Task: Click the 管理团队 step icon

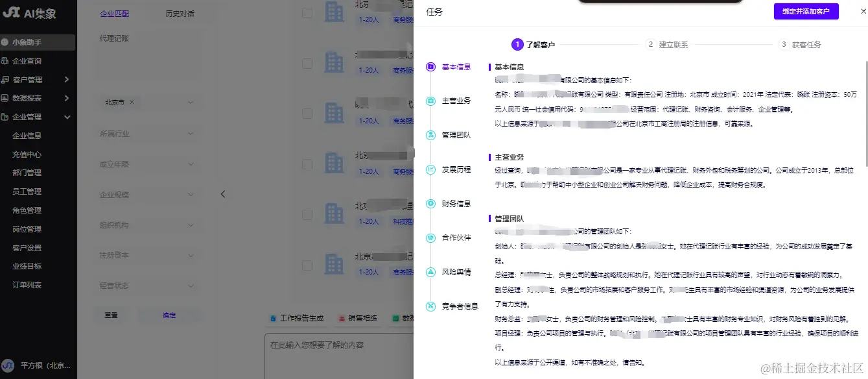Action: 430,135
